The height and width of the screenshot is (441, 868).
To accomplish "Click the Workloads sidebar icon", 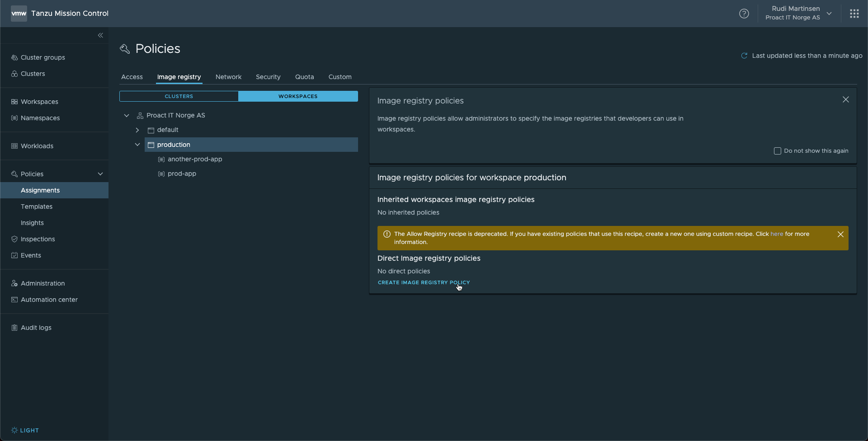I will [14, 146].
